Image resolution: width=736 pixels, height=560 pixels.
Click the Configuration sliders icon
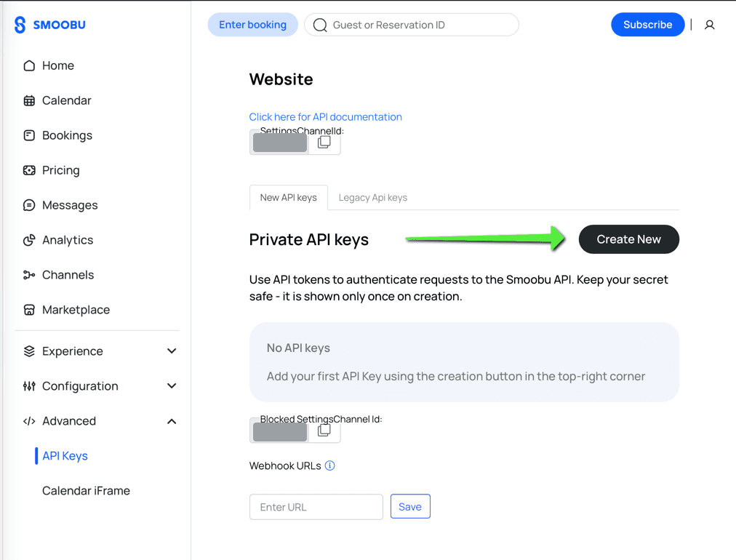coord(29,386)
